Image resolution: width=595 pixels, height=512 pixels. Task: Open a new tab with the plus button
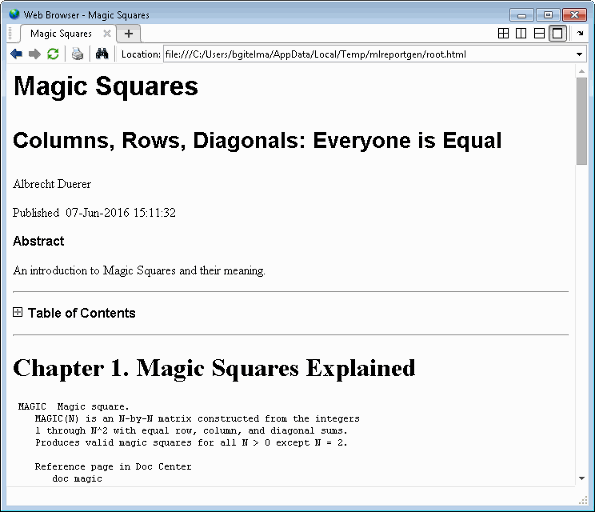pos(129,34)
